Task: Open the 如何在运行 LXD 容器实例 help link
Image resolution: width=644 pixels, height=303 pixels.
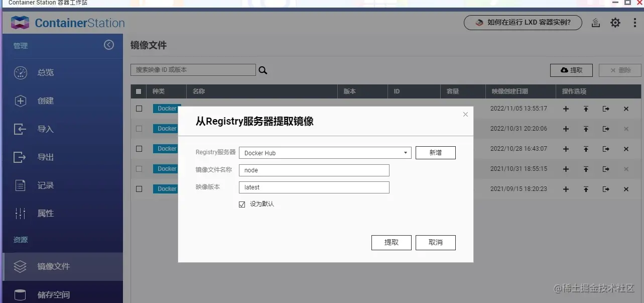Action: (523, 23)
